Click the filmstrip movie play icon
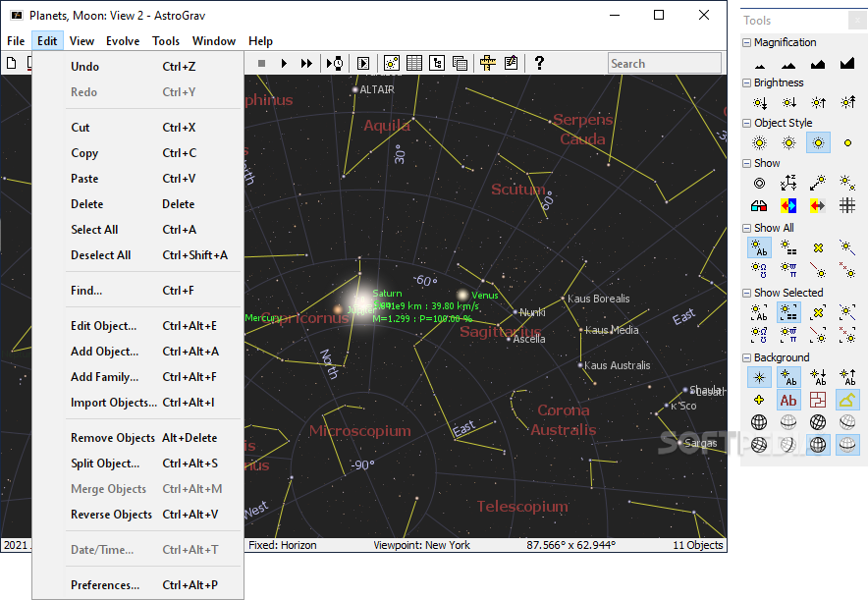Viewport: 868px width, 600px height. click(x=363, y=63)
